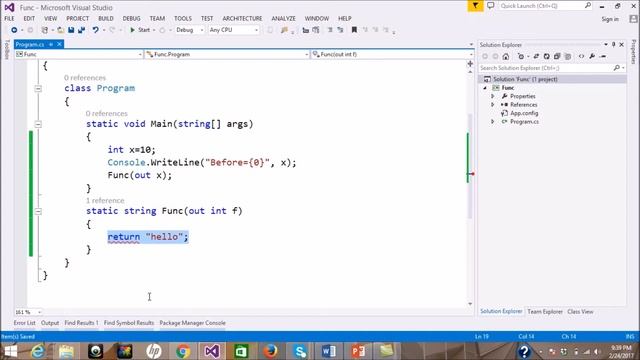
Task: Click the Find in Files toolbar icon
Action: click(x=284, y=30)
